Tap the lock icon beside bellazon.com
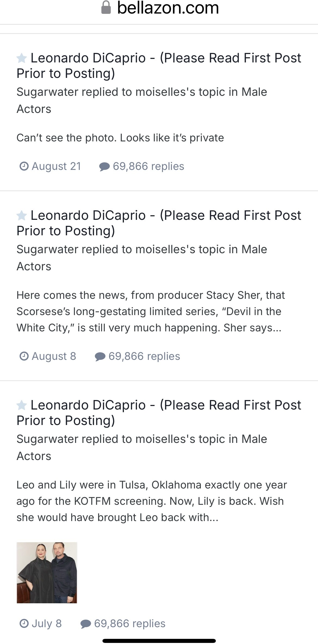The width and height of the screenshot is (318, 644). pos(106,8)
